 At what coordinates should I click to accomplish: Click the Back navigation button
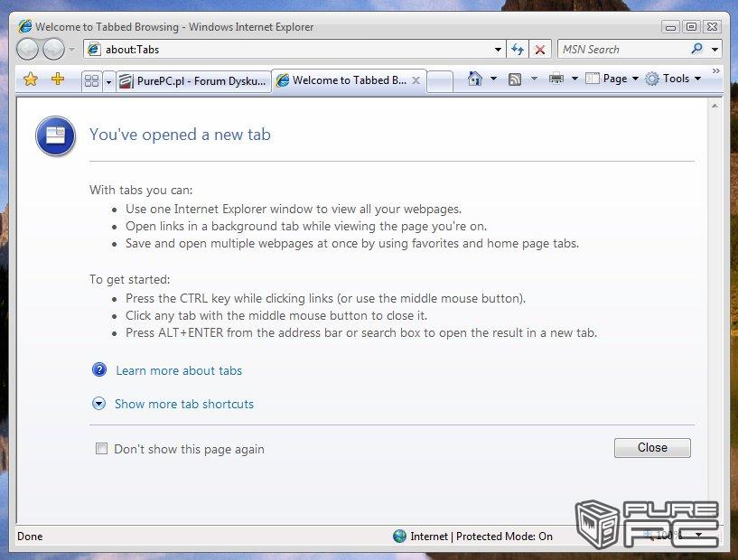point(27,49)
